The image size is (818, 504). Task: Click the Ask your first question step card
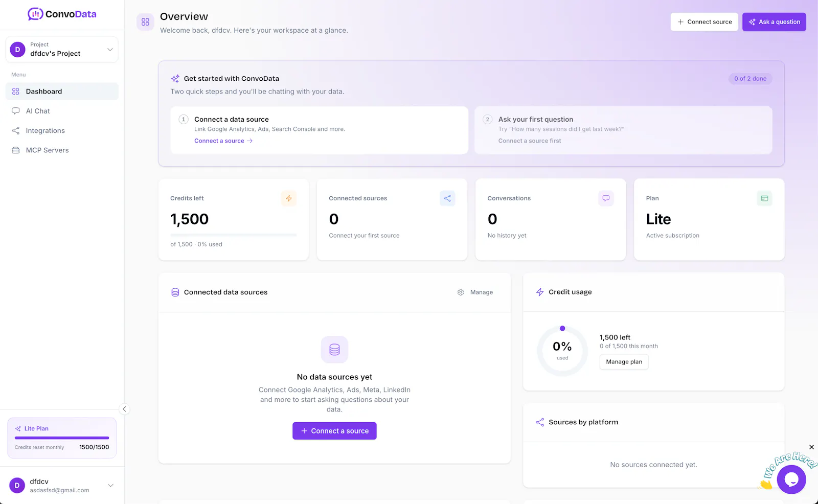click(x=623, y=130)
